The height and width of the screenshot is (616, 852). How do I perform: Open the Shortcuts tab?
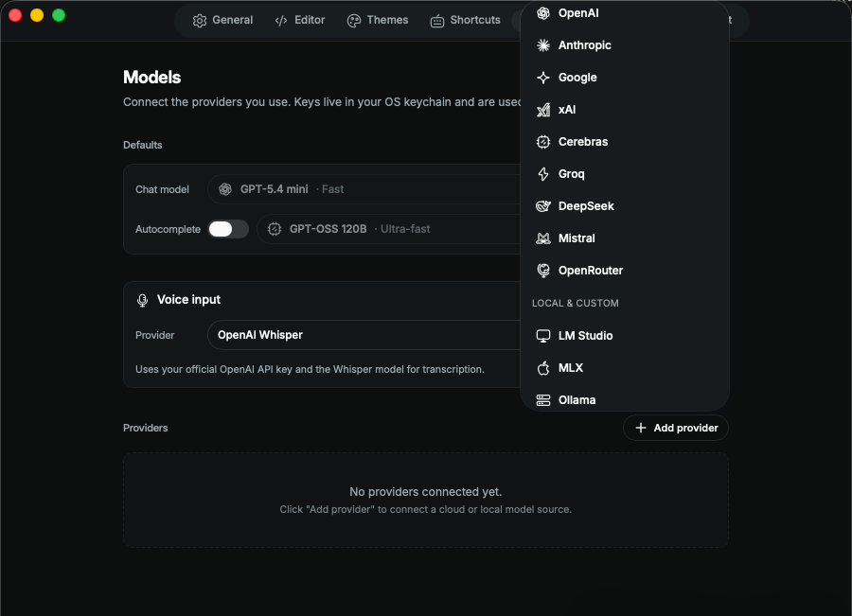pos(465,21)
